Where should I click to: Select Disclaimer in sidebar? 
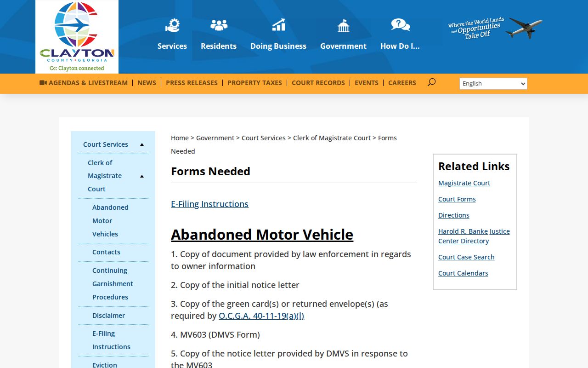point(108,316)
